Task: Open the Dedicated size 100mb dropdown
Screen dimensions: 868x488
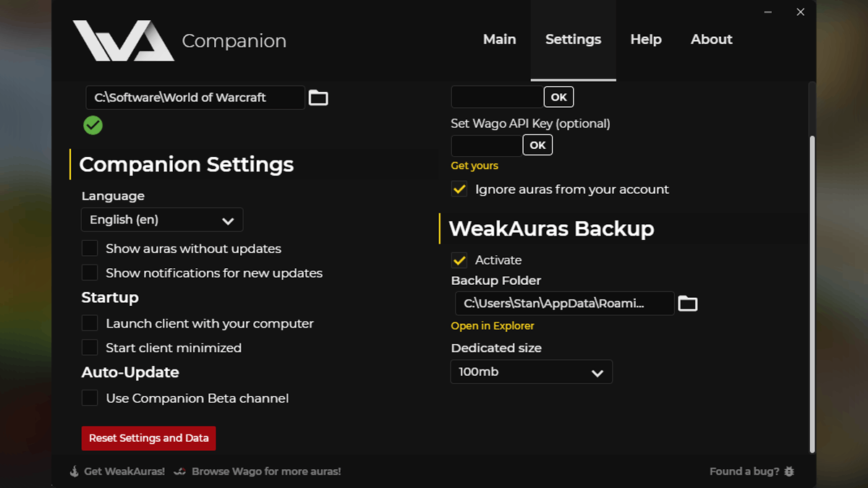Action: pos(532,372)
